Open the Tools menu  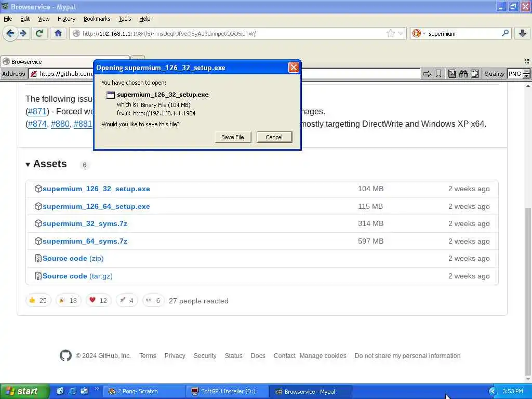(x=125, y=19)
